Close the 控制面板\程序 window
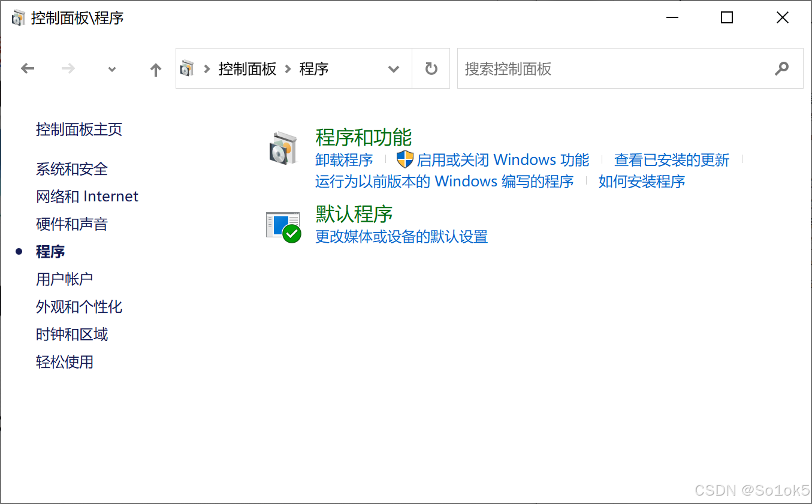The width and height of the screenshot is (812, 504). coord(782,18)
